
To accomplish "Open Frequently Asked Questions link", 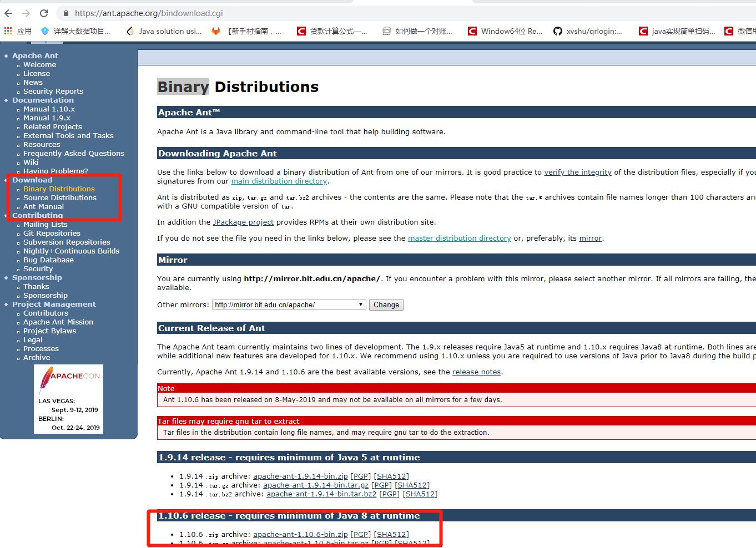I will coord(74,154).
